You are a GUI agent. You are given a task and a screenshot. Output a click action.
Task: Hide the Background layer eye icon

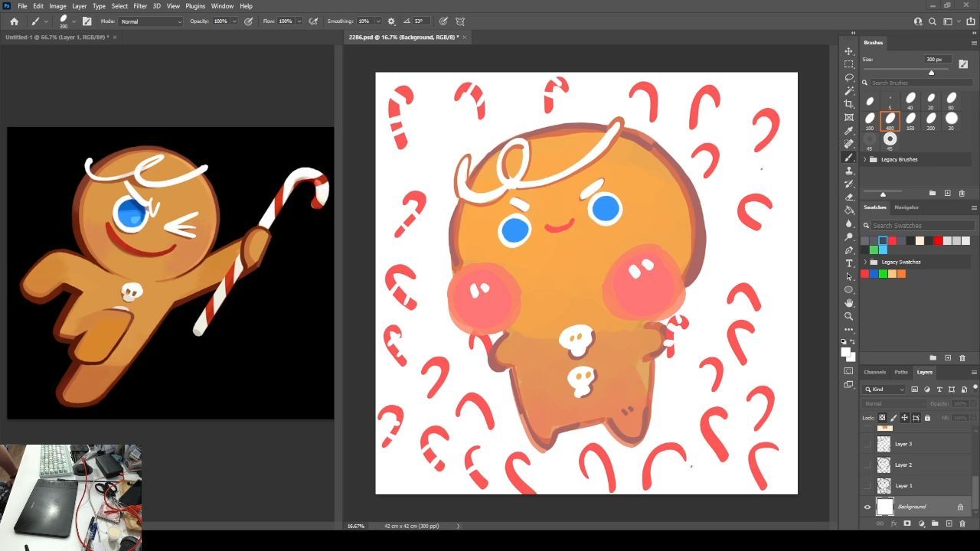click(867, 507)
